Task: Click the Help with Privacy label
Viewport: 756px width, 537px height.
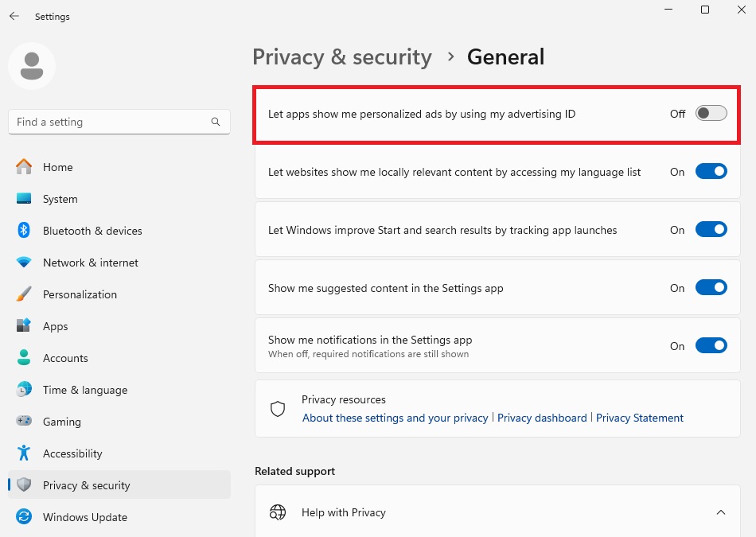Action: coord(343,512)
